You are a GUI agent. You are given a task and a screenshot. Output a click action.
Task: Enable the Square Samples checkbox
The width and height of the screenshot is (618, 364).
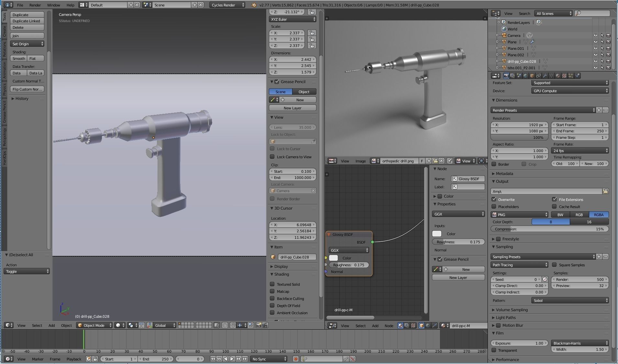tap(554, 265)
